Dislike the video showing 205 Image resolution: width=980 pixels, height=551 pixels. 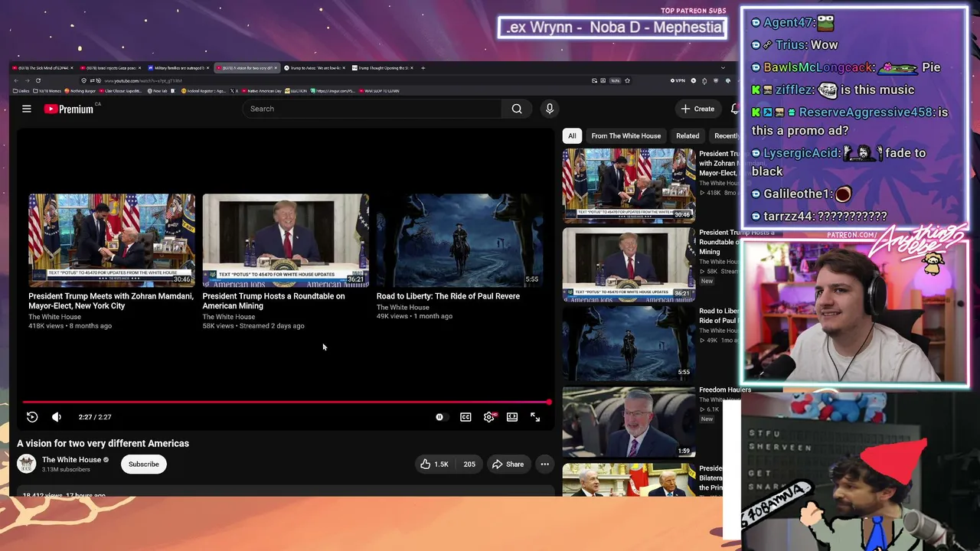pos(469,464)
